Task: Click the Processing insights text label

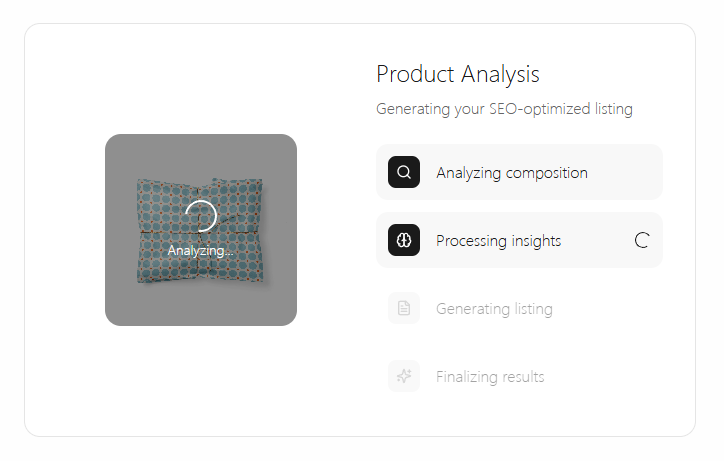Action: pyautogui.click(x=498, y=241)
